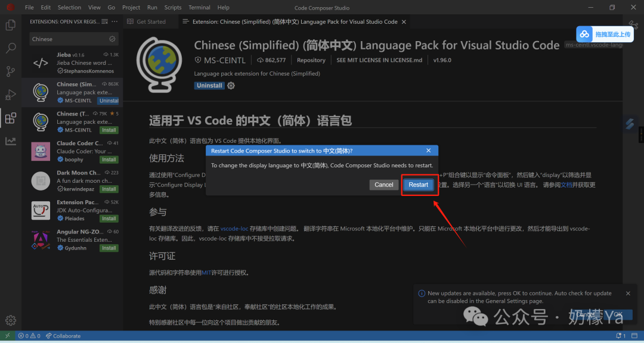
Task: Select the Extensions view icon
Action: 11,118
